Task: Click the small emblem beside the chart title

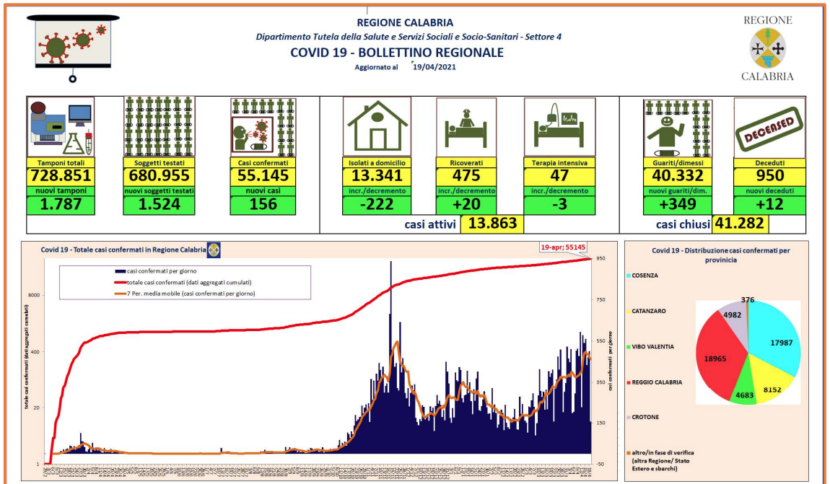Action: point(214,249)
